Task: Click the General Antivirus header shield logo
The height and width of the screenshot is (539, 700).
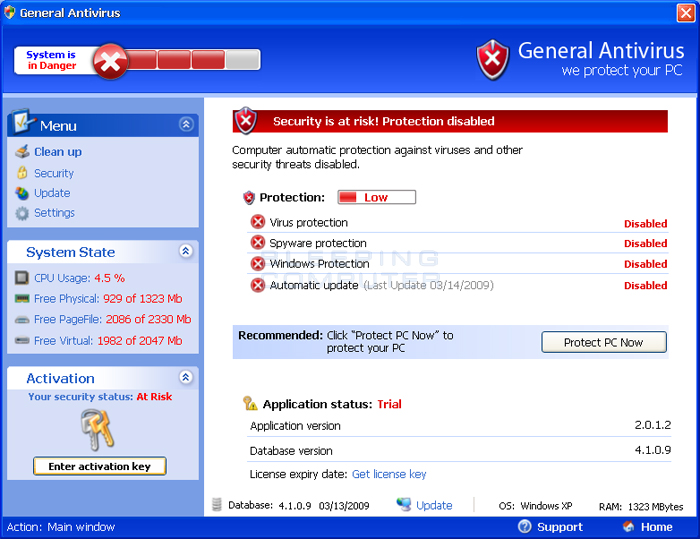Action: click(x=492, y=59)
